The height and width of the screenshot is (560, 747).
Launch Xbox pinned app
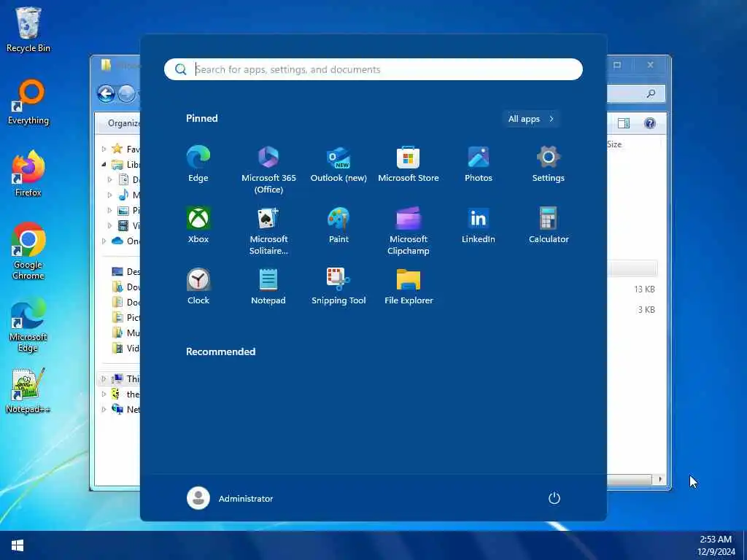[198, 225]
